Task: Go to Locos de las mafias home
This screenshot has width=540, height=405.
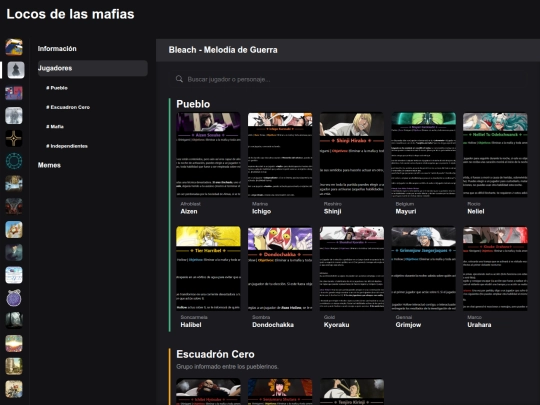Action: [70, 14]
